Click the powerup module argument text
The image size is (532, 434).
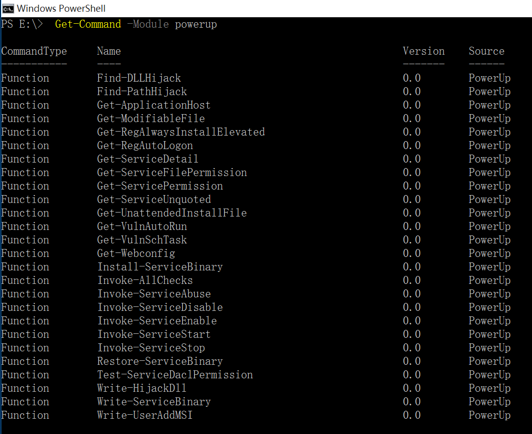click(x=196, y=24)
